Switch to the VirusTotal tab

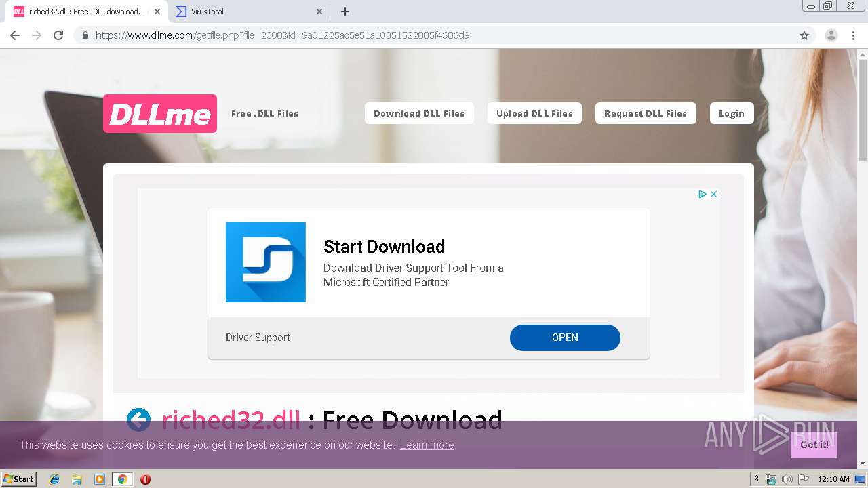248,12
